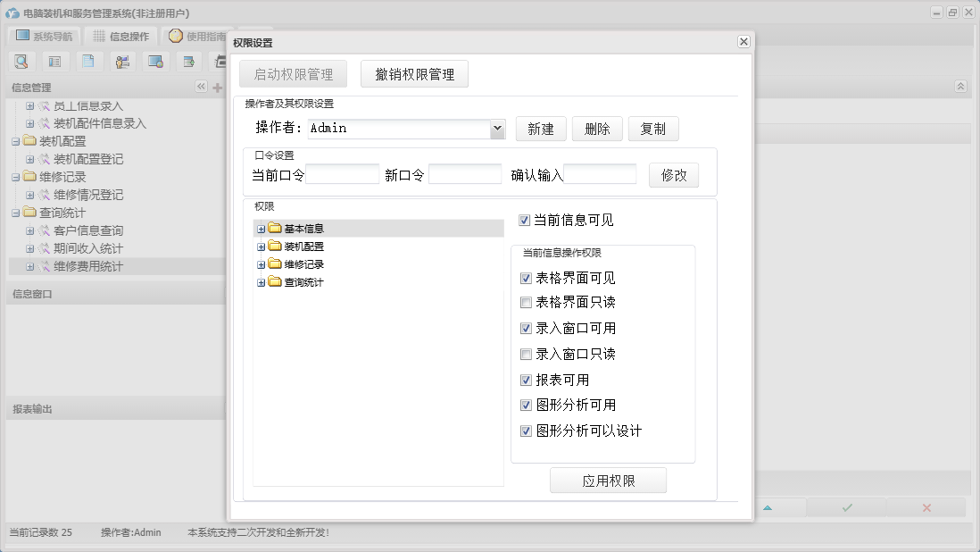Click the 确认输入 input field
Image resolution: width=980 pixels, height=552 pixels.
[600, 174]
